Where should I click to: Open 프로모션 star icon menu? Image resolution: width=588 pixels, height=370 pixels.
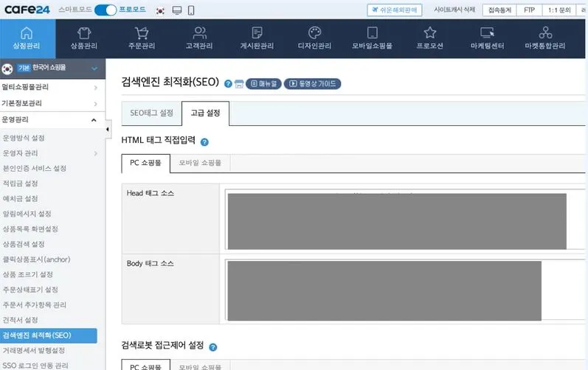[x=430, y=38]
